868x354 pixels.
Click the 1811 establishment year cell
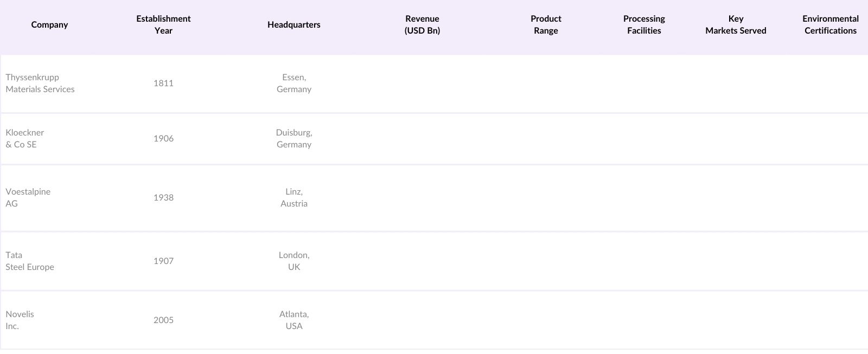pos(163,83)
